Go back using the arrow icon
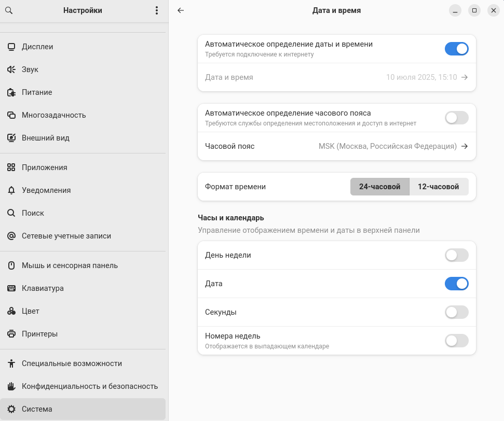 pyautogui.click(x=181, y=10)
